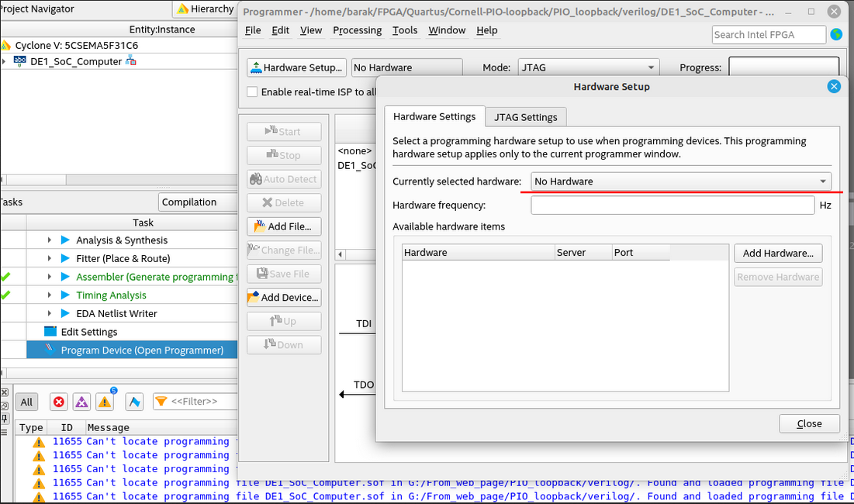The width and height of the screenshot is (854, 504).
Task: Switch to the Hierarchy tab
Action: click(x=206, y=9)
